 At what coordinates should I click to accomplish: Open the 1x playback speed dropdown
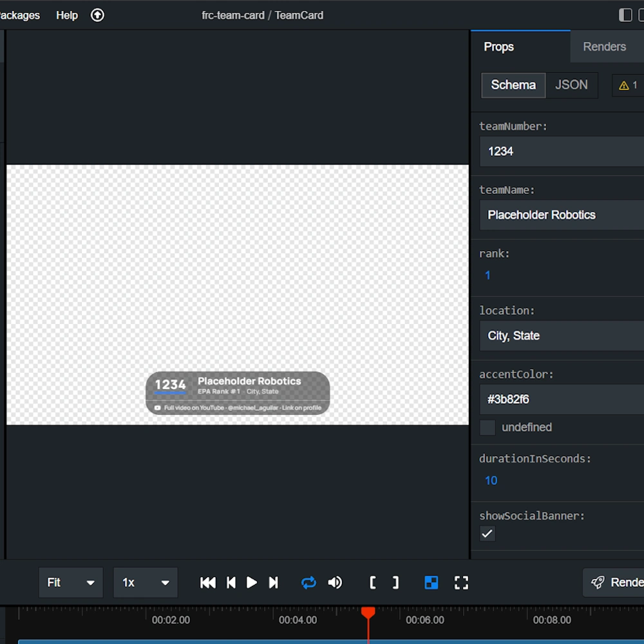coord(146,582)
